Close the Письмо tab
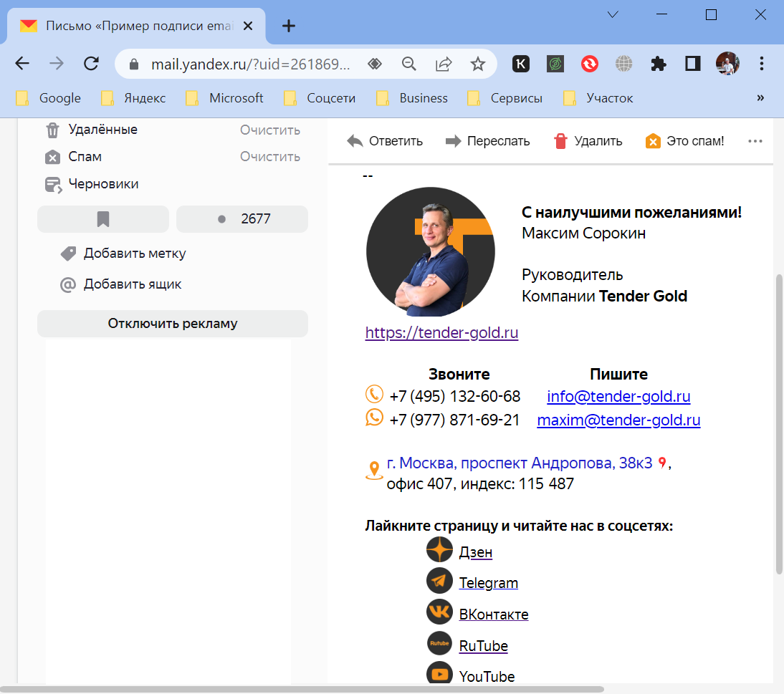The height and width of the screenshot is (694, 784). pos(248,26)
